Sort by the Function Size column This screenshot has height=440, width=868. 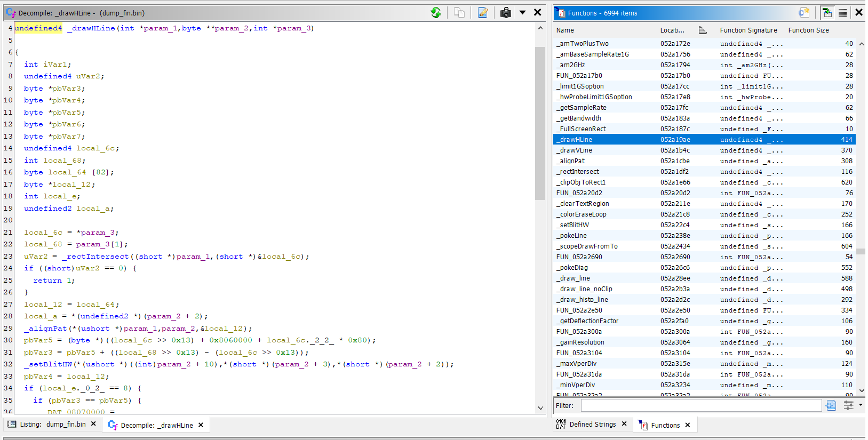[x=808, y=30]
